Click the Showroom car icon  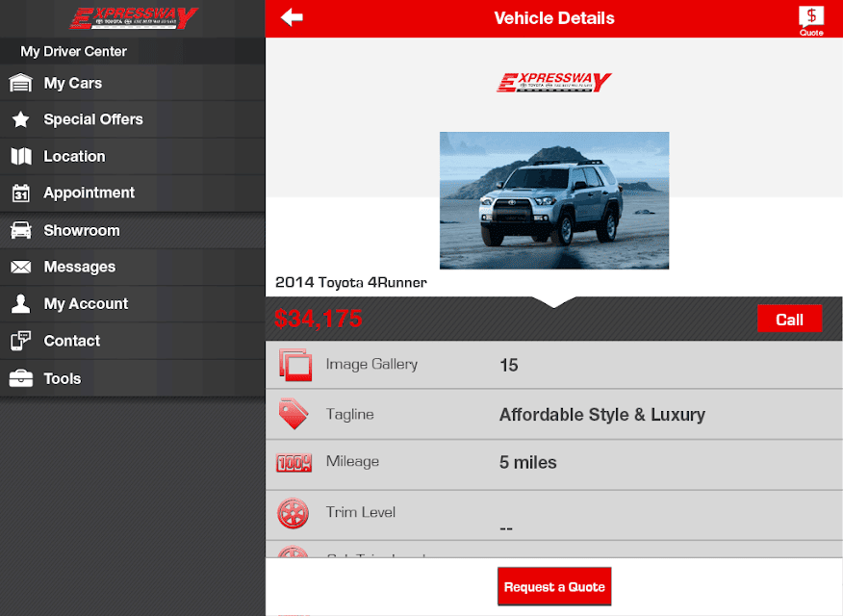pos(21,230)
